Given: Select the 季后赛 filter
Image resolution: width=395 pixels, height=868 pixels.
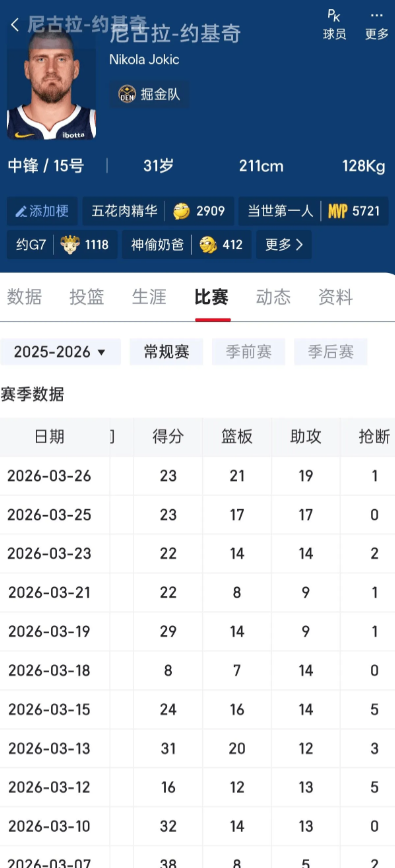Looking at the screenshot, I should click(331, 352).
